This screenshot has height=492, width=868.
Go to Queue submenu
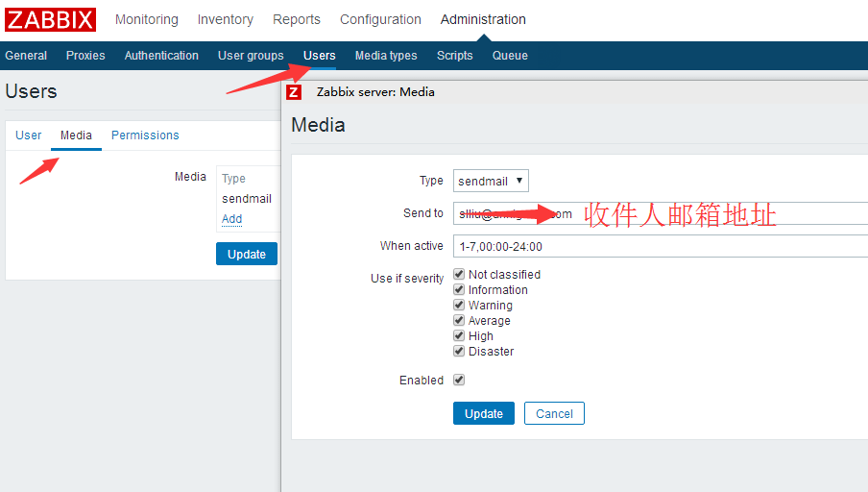510,56
